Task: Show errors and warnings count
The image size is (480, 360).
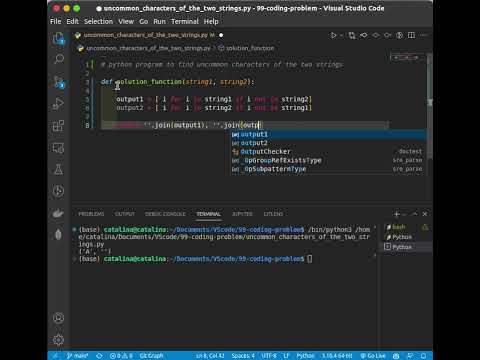Action: 121,356
